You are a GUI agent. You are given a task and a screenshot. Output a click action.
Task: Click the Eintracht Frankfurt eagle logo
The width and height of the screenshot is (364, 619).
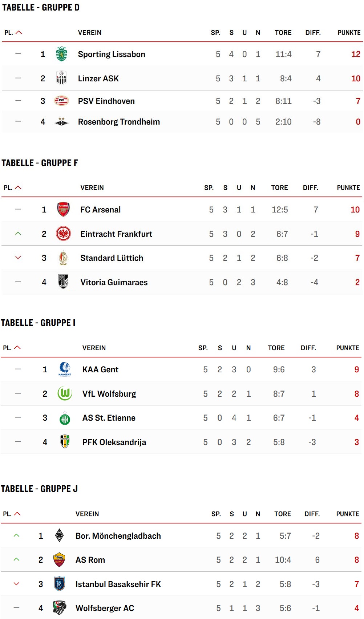pyautogui.click(x=64, y=234)
